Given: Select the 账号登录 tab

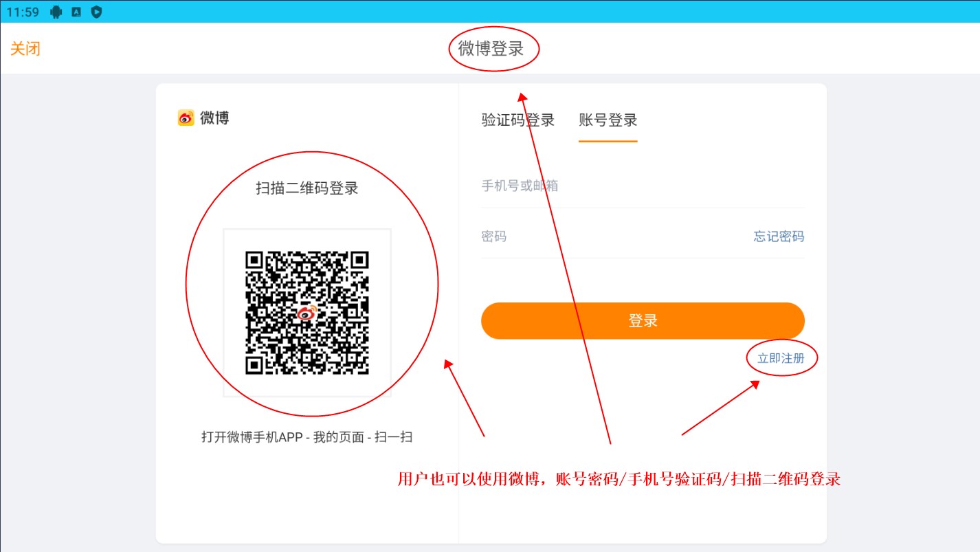Looking at the screenshot, I should click(x=608, y=120).
